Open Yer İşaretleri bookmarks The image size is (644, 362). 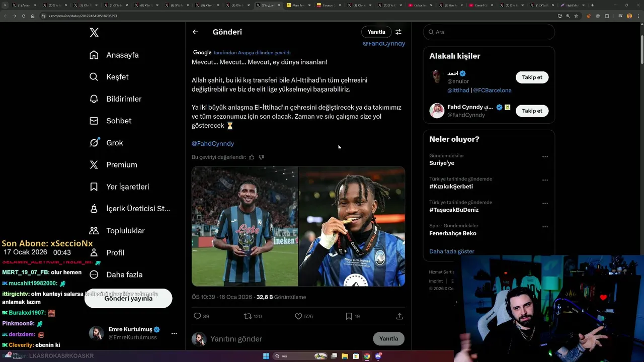119,187
